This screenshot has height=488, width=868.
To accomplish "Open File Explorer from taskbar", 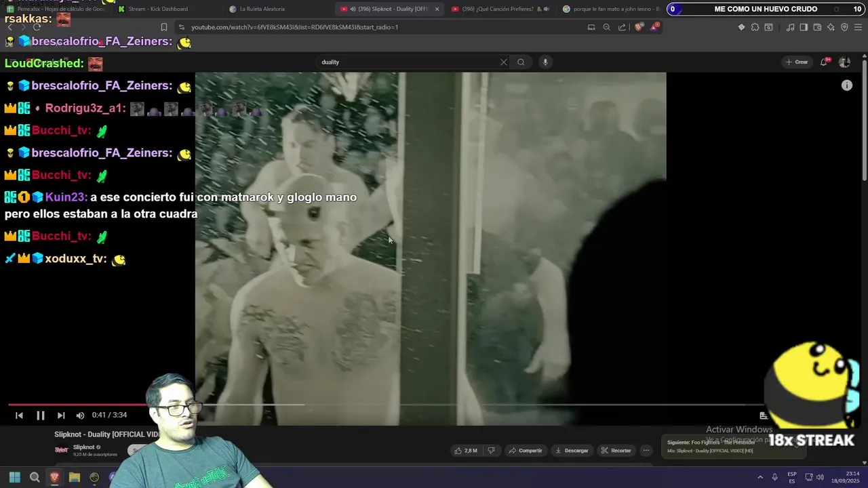I will tap(75, 477).
